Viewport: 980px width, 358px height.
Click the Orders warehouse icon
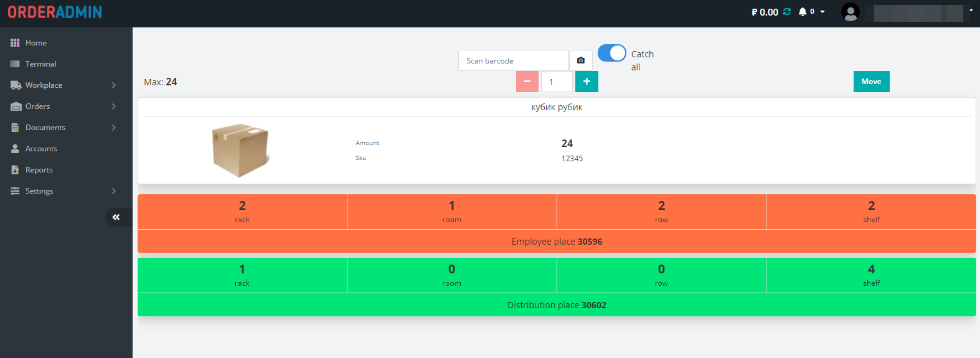[x=16, y=106]
